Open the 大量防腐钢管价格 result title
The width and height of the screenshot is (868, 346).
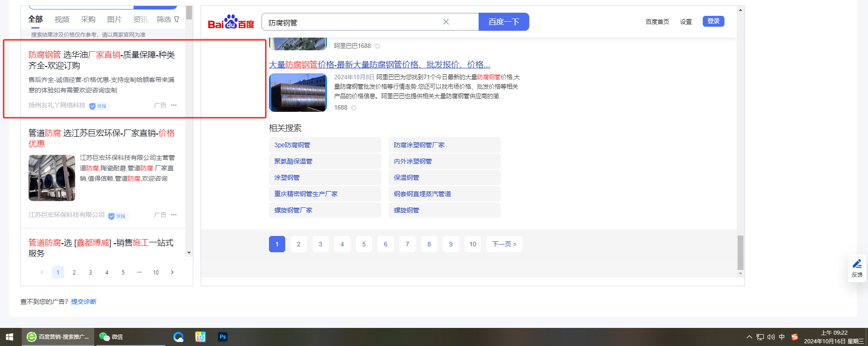point(379,65)
